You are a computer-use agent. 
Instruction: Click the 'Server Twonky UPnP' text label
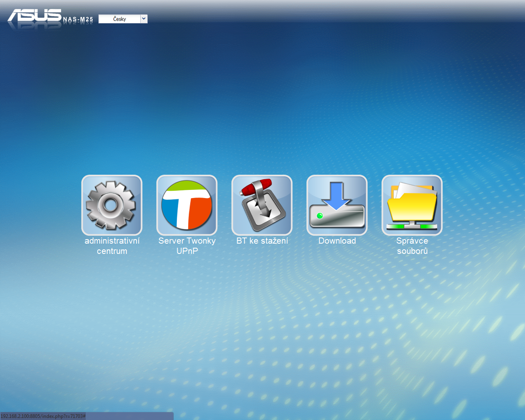187,246
